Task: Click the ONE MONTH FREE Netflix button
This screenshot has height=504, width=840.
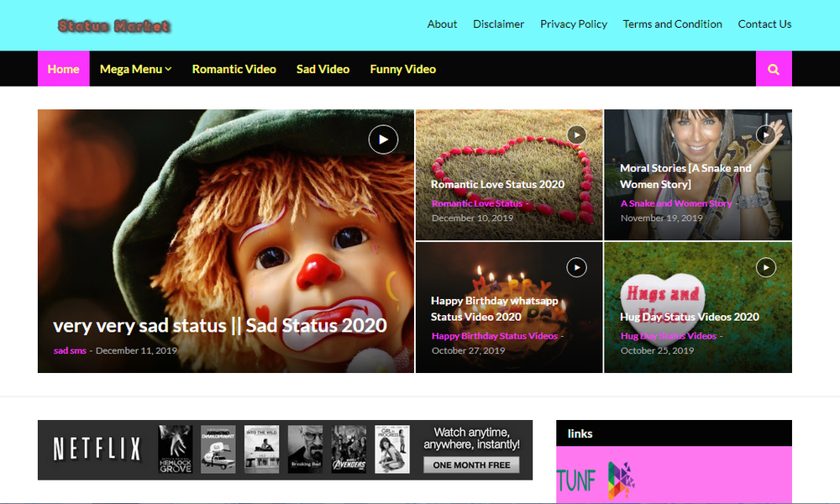Action: tap(471, 465)
